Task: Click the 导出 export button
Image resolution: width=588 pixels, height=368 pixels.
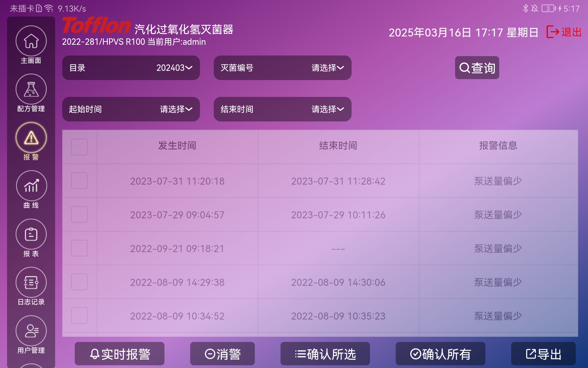Action: (543, 354)
